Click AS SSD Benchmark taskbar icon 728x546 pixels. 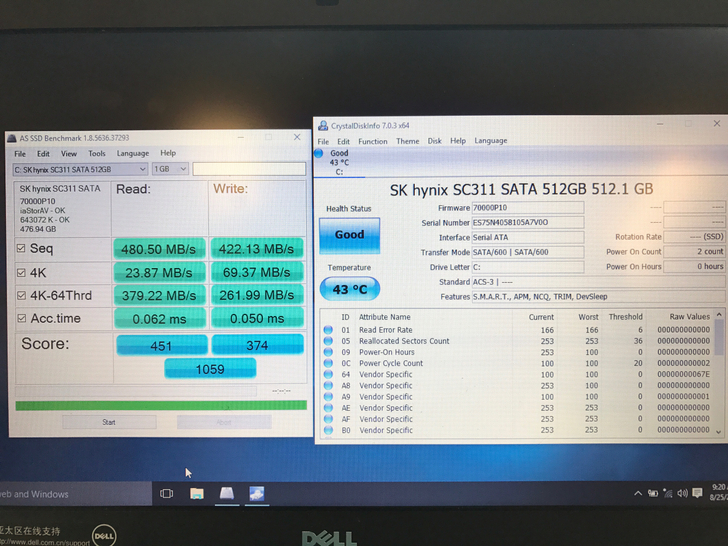click(x=227, y=493)
